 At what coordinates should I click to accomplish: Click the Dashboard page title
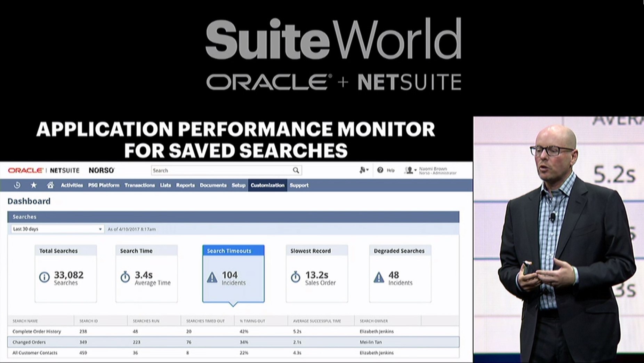tap(29, 201)
